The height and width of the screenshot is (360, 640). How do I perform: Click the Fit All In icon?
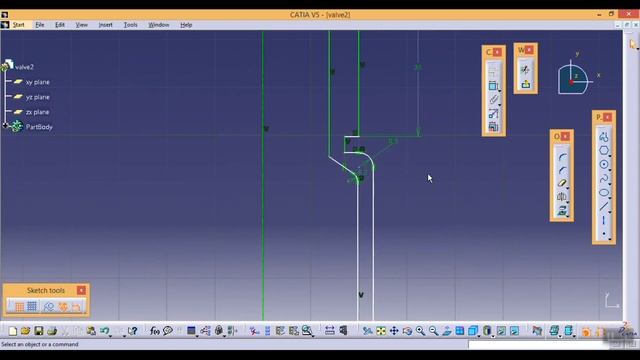[381, 331]
